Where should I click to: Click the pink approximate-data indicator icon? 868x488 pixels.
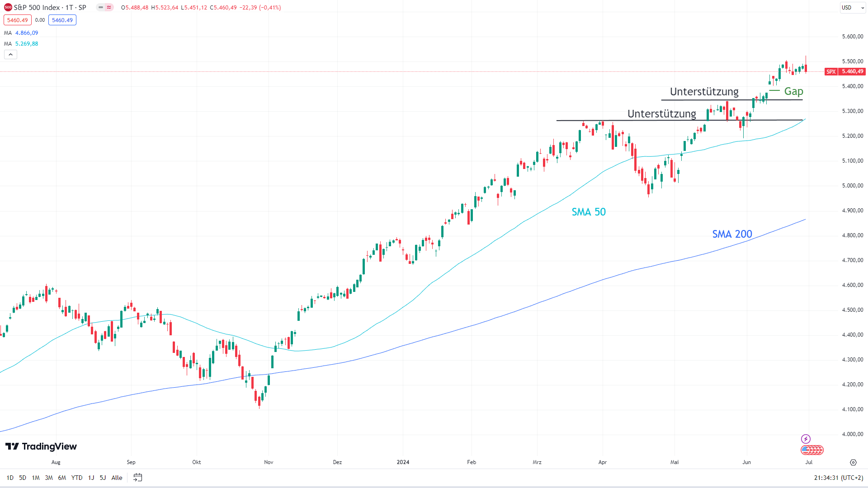tap(109, 7)
